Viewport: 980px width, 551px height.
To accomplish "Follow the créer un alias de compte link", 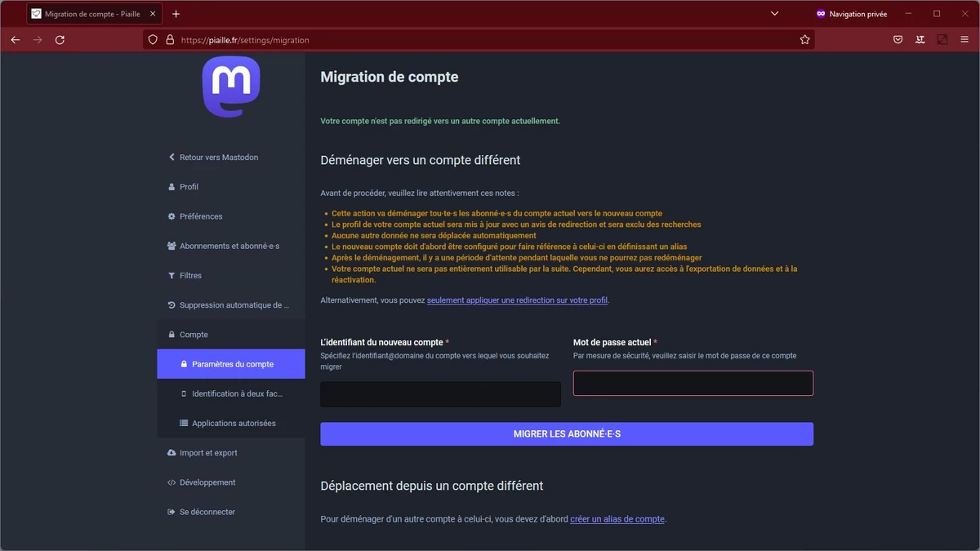I will pos(617,519).
